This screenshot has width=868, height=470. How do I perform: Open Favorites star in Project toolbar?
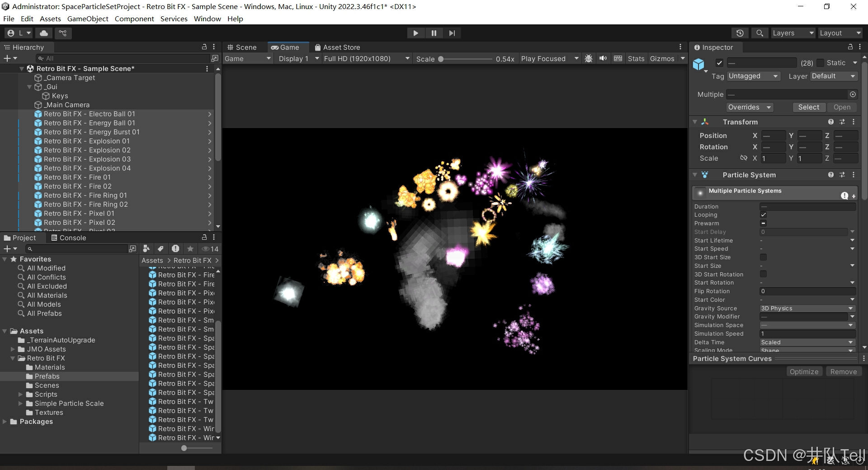pyautogui.click(x=190, y=249)
